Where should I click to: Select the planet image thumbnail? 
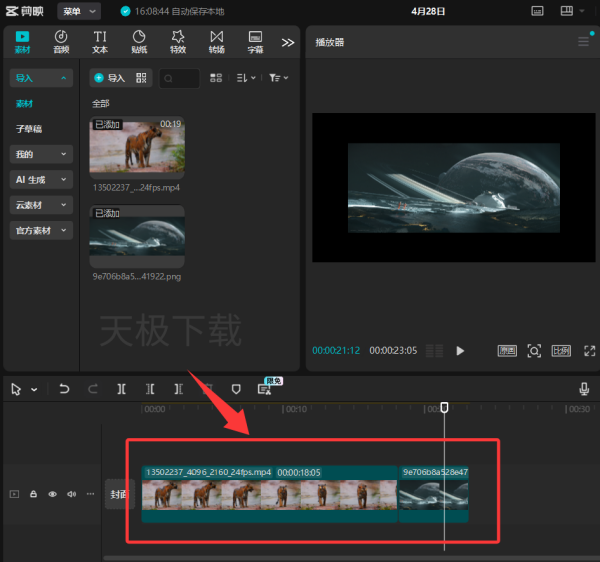pyautogui.click(x=137, y=236)
